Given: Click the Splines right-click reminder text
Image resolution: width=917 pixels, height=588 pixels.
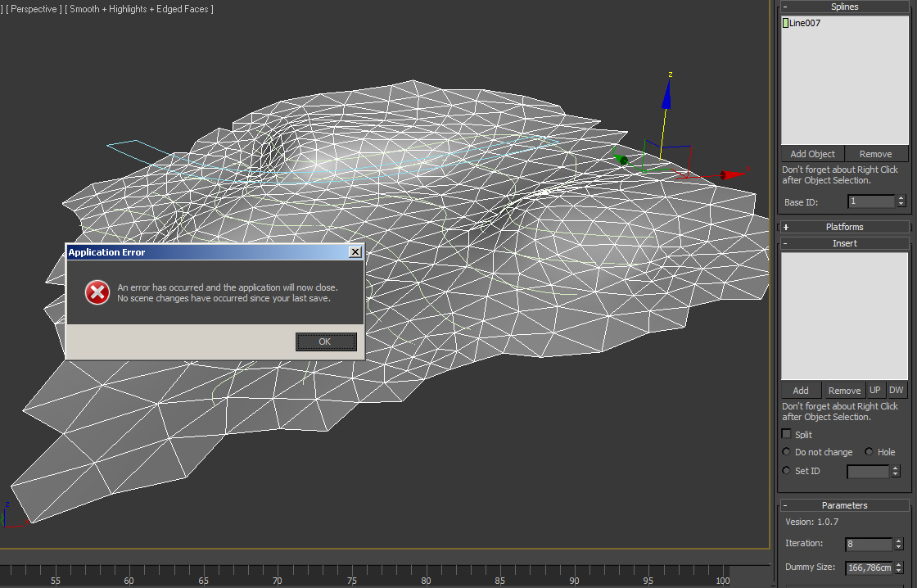Looking at the screenshot, I should (840, 175).
